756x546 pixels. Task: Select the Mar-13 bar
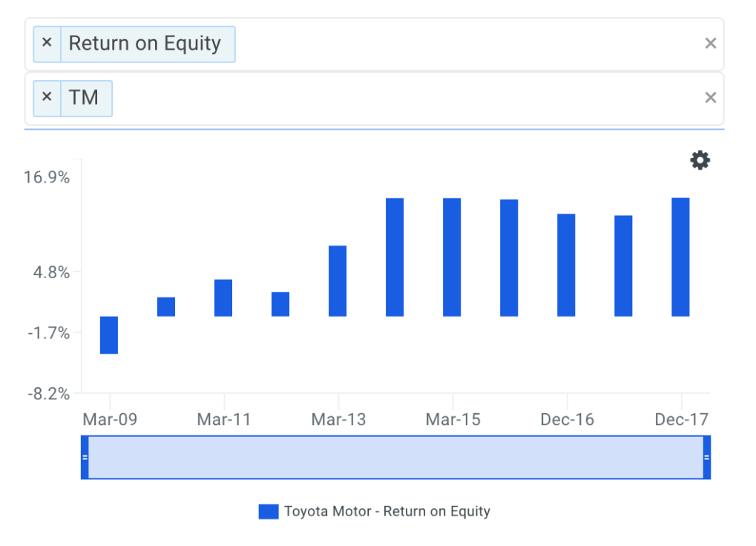[x=338, y=280]
